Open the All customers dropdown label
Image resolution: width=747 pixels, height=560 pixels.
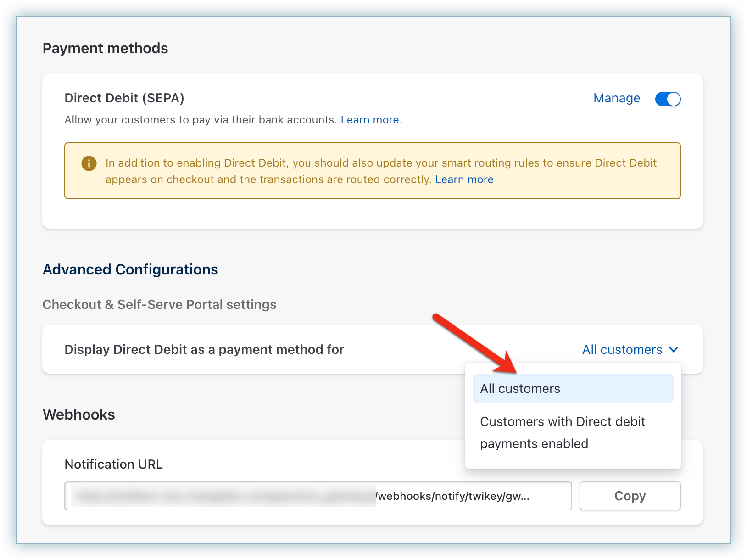point(622,350)
